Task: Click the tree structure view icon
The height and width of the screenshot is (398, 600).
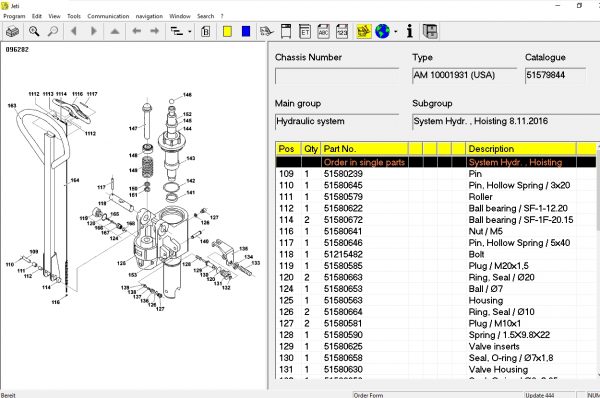Action: 177,31
